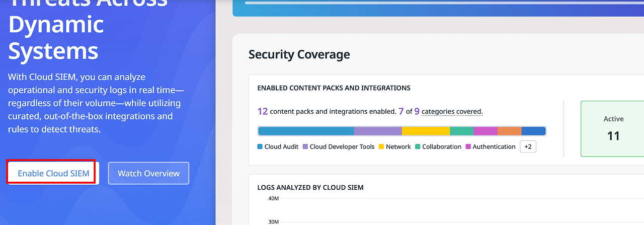Click 'Enabled Content Packs and Integrations' title

coord(334,88)
